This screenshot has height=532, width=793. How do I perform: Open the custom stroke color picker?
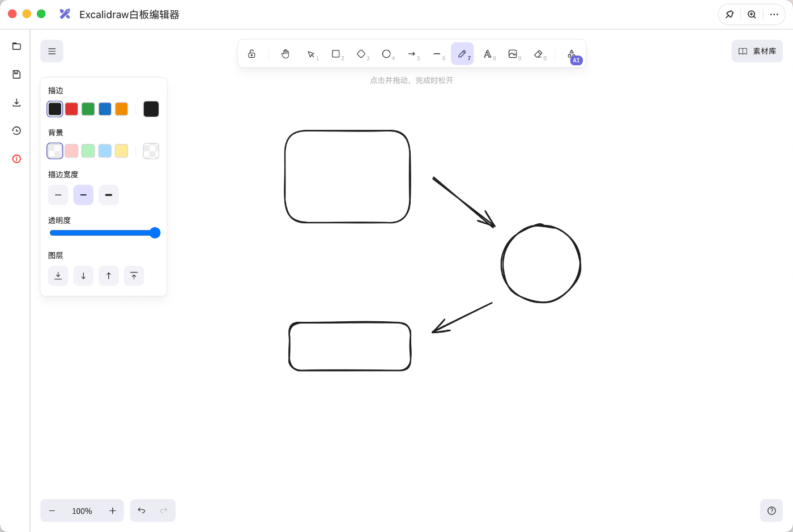pyautogui.click(x=151, y=109)
